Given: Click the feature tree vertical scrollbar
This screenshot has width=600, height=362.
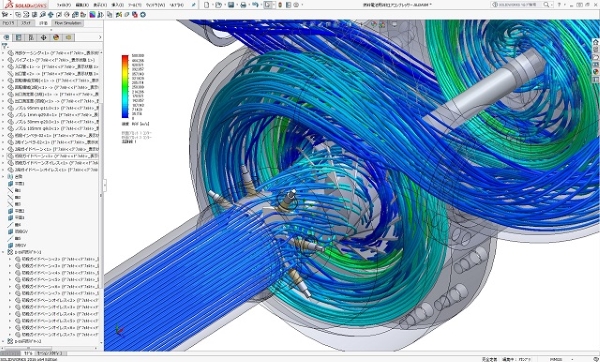Looking at the screenshot, I should pyautogui.click(x=101, y=195).
